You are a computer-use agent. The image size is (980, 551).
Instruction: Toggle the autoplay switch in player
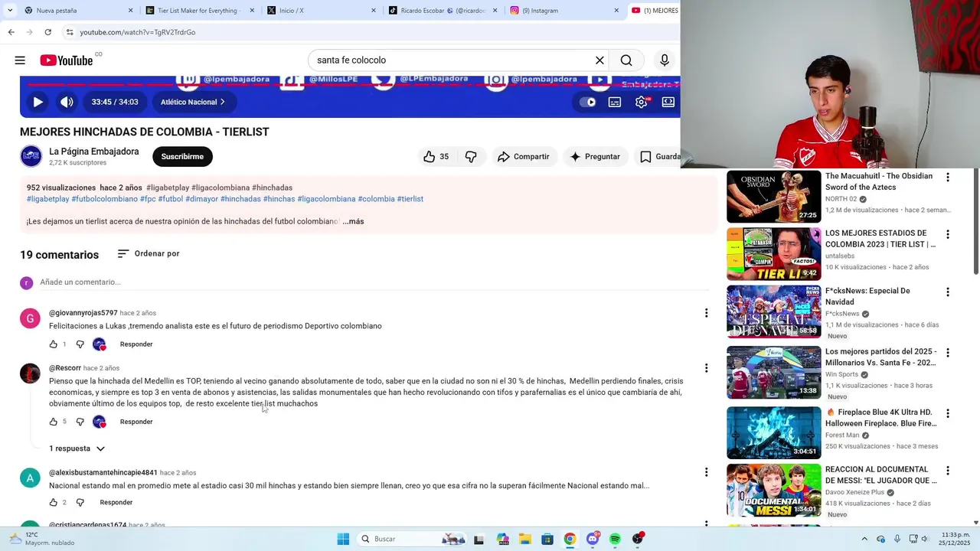[x=588, y=102]
